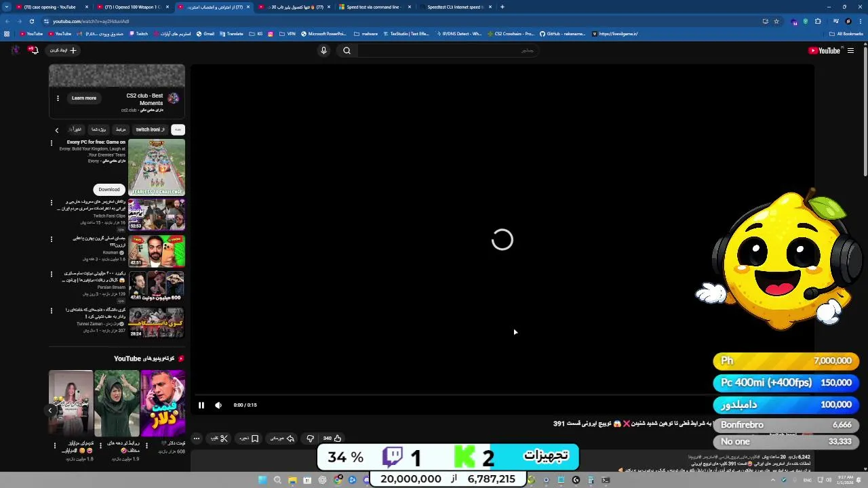
Task: Select the 'twitch ironi' filter chip
Action: pyautogui.click(x=150, y=129)
